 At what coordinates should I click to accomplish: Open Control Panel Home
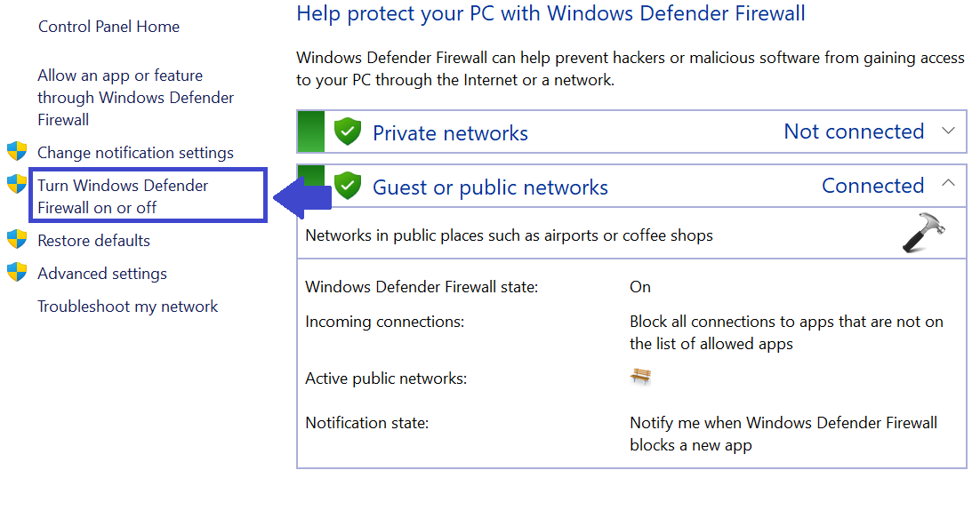108,27
